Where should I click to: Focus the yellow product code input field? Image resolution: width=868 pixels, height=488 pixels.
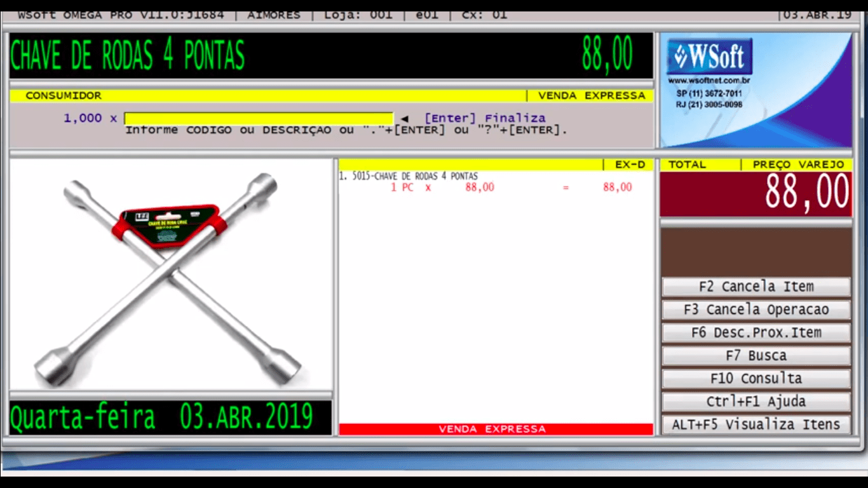click(259, 118)
